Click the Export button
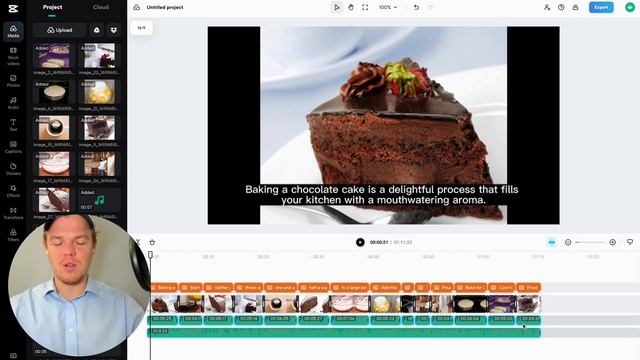The width and height of the screenshot is (640, 360). tap(601, 7)
